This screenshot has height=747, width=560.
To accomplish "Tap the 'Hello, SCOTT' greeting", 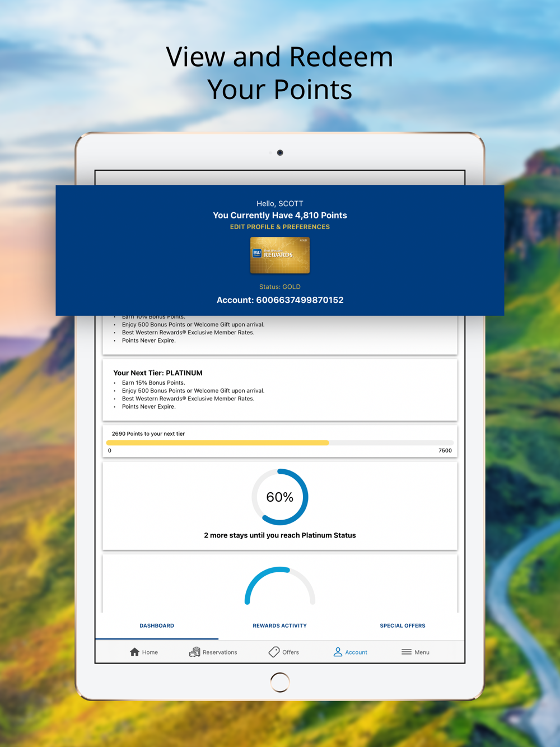I will [280, 204].
